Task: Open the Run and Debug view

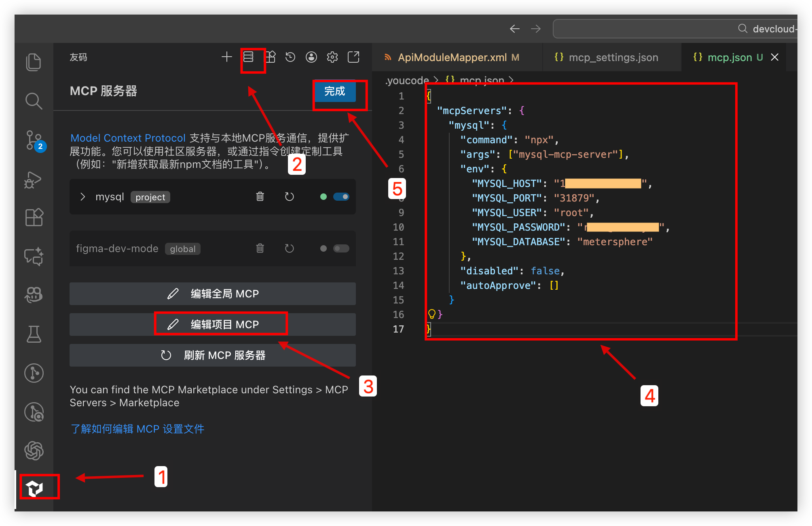Action: pos(34,180)
